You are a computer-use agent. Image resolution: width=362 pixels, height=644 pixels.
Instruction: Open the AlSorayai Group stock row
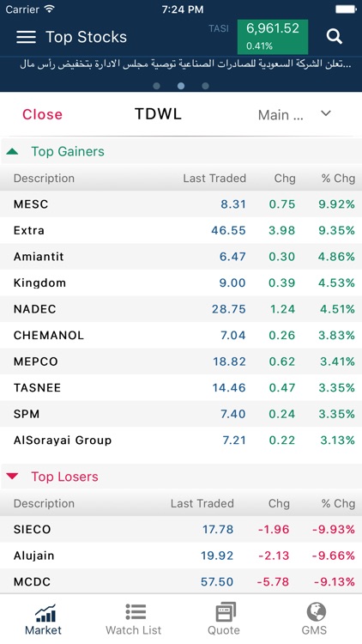click(181, 440)
